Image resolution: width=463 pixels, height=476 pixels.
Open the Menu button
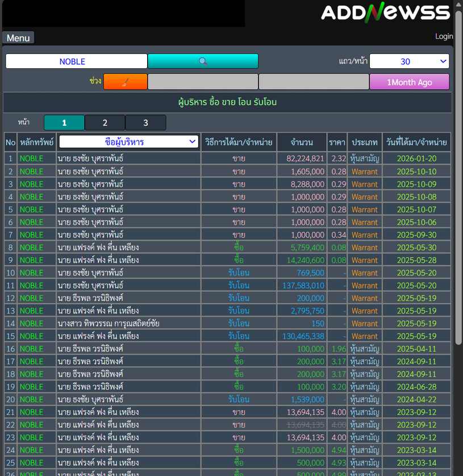18,38
